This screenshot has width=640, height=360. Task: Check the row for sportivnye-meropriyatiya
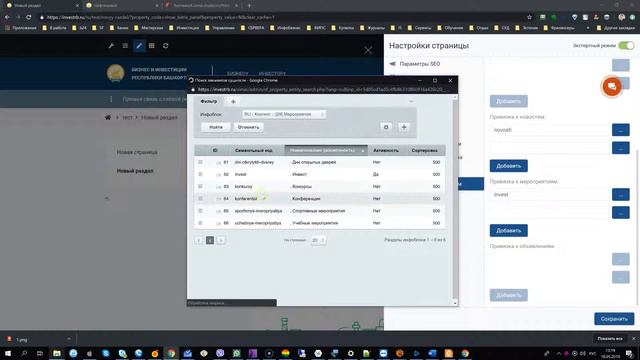click(x=200, y=211)
